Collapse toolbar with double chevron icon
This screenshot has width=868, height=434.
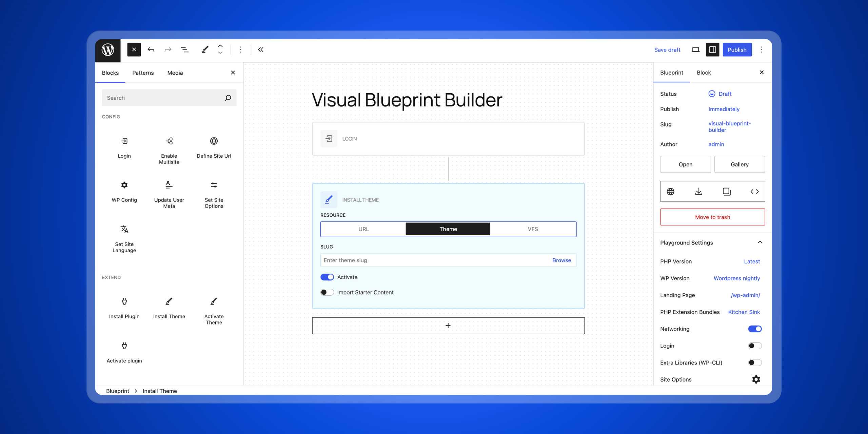tap(260, 50)
